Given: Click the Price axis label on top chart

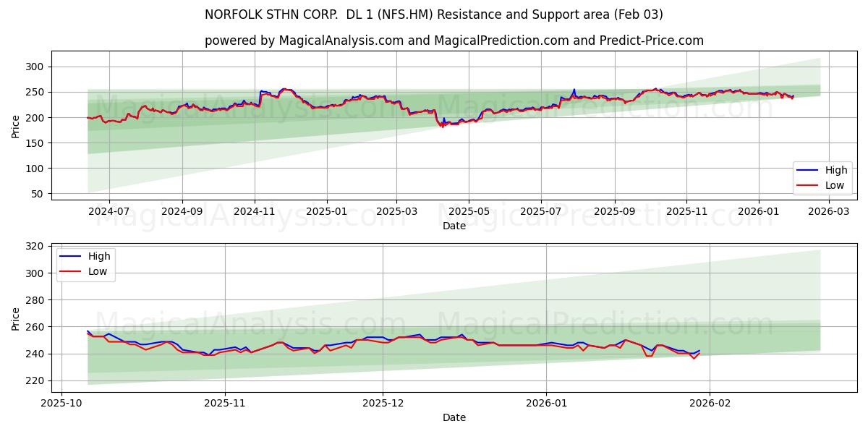Looking at the screenshot, I should [x=14, y=127].
